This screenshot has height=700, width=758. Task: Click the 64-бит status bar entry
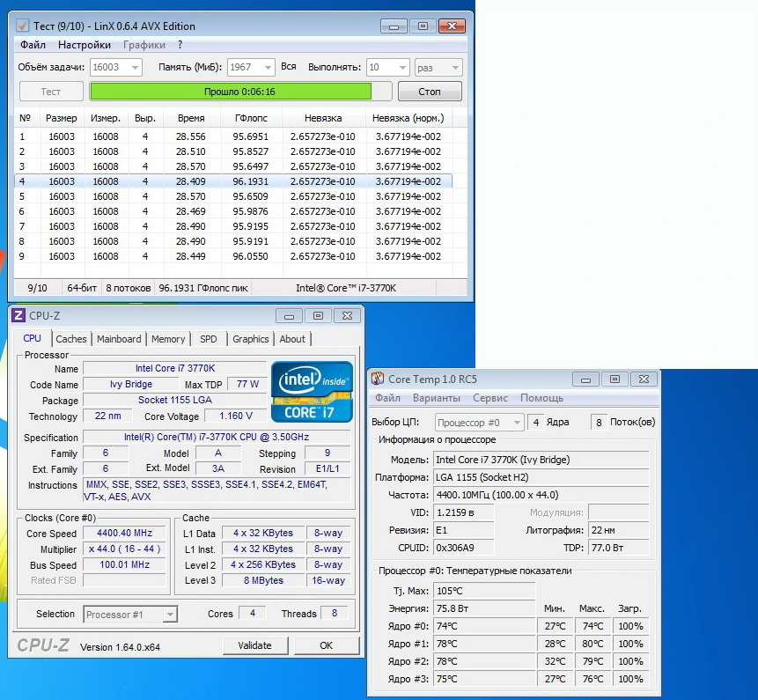tap(82, 288)
